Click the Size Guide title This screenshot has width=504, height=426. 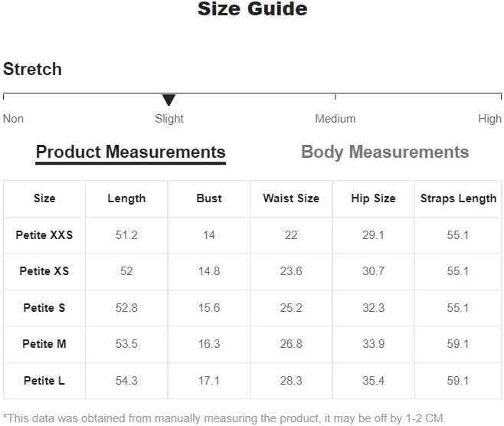(252, 8)
